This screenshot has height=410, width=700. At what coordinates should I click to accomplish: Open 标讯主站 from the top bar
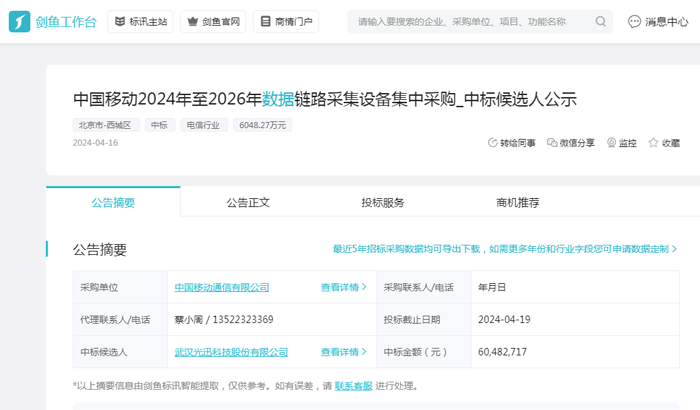click(x=139, y=21)
